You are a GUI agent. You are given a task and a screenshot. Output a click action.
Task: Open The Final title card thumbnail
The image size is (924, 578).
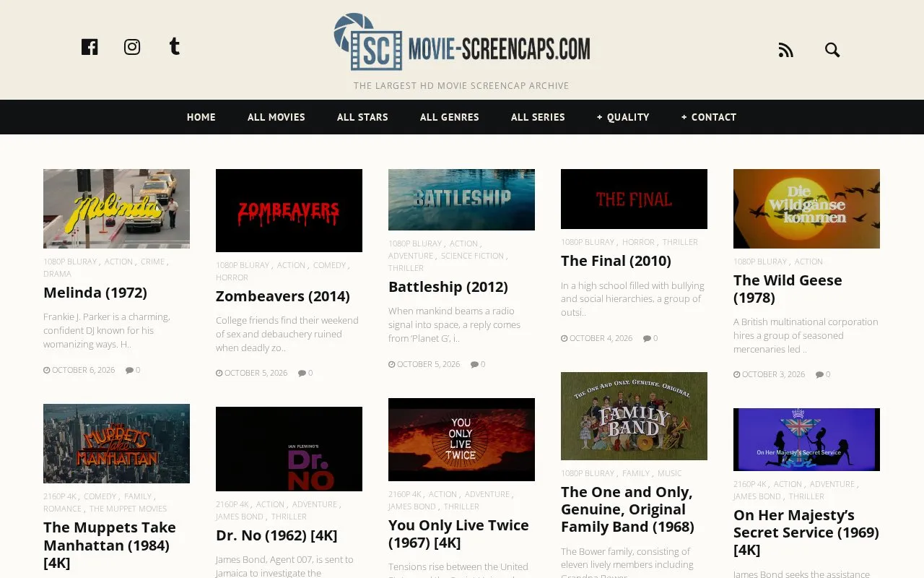(x=634, y=199)
